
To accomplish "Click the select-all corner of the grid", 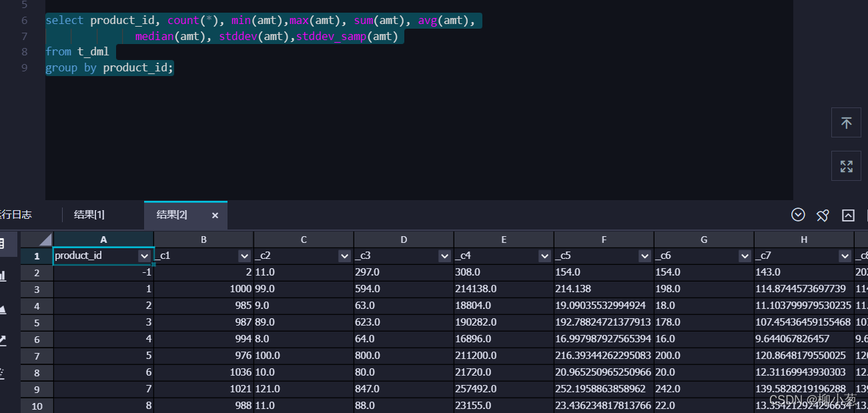I will tap(37, 240).
